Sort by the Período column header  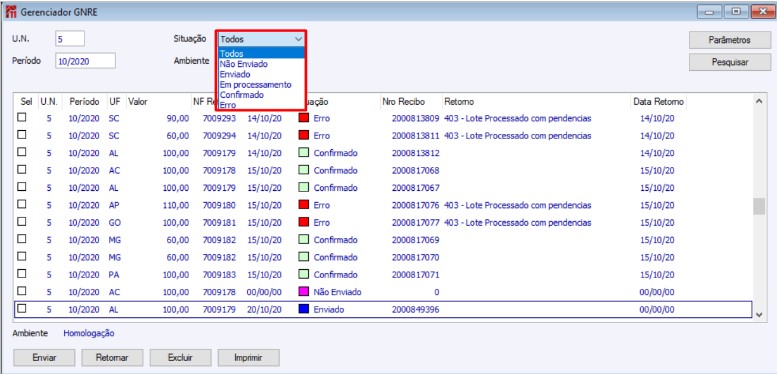84,102
